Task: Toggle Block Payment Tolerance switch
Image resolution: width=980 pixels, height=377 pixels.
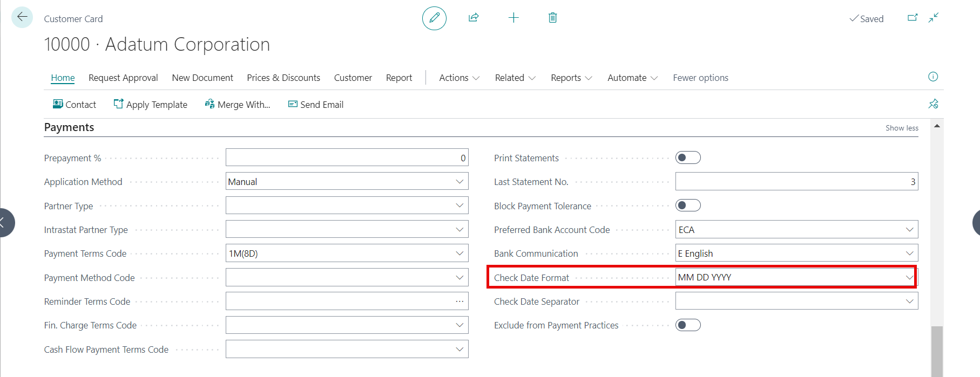Action: (688, 205)
